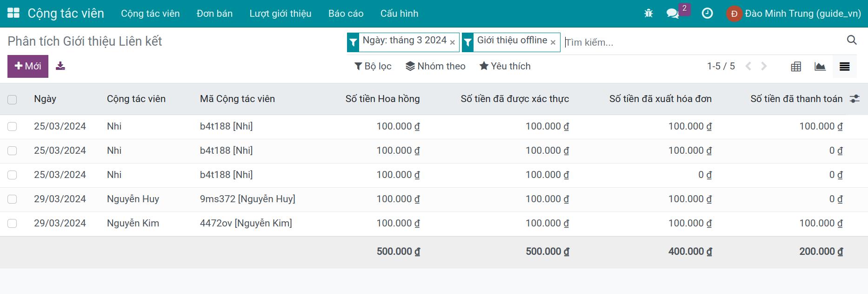868x294 pixels.
Task: Expand the Nhóm theo dropdown
Action: (x=435, y=66)
